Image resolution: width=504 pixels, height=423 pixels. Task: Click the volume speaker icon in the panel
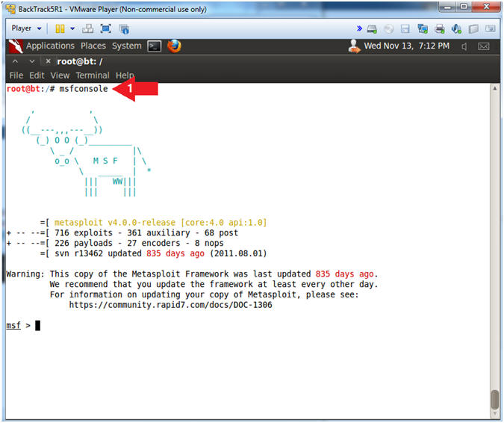coord(464,46)
